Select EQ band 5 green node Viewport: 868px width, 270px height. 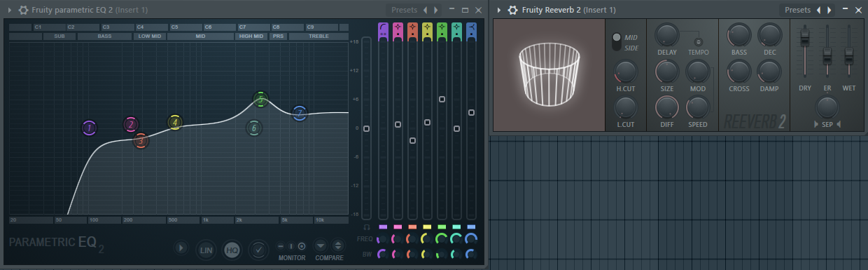(260, 100)
